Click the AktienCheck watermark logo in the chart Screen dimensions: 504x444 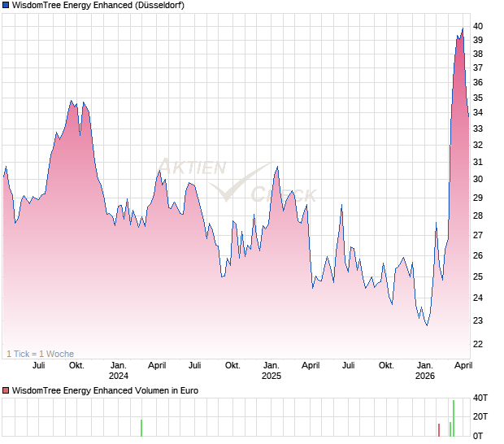click(236, 181)
